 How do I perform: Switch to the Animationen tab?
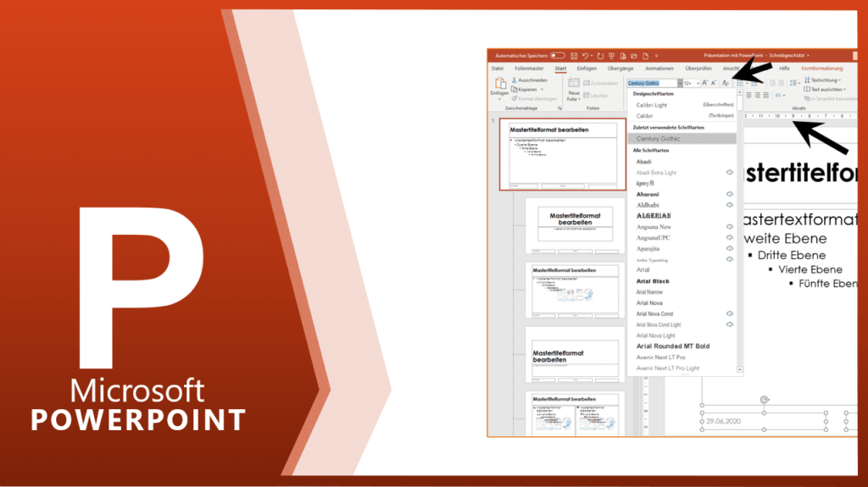point(659,69)
